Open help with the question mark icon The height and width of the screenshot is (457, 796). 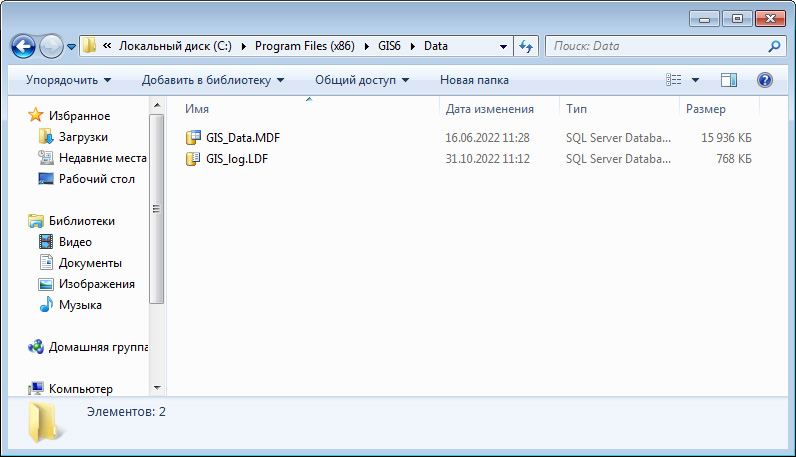tap(765, 80)
